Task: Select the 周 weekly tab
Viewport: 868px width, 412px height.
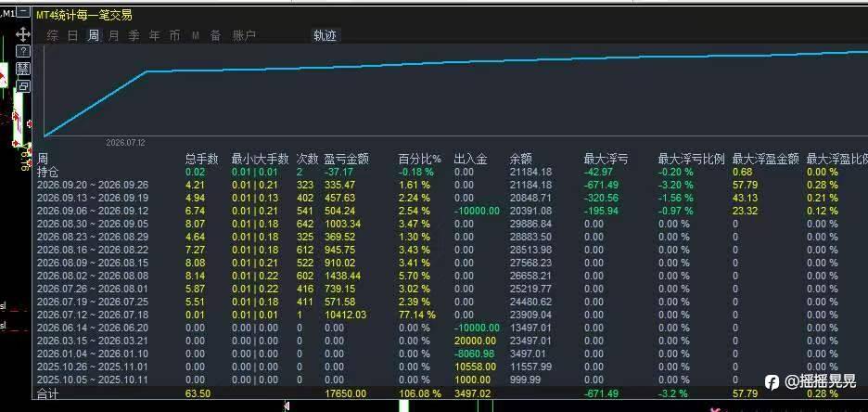Action: [x=94, y=36]
